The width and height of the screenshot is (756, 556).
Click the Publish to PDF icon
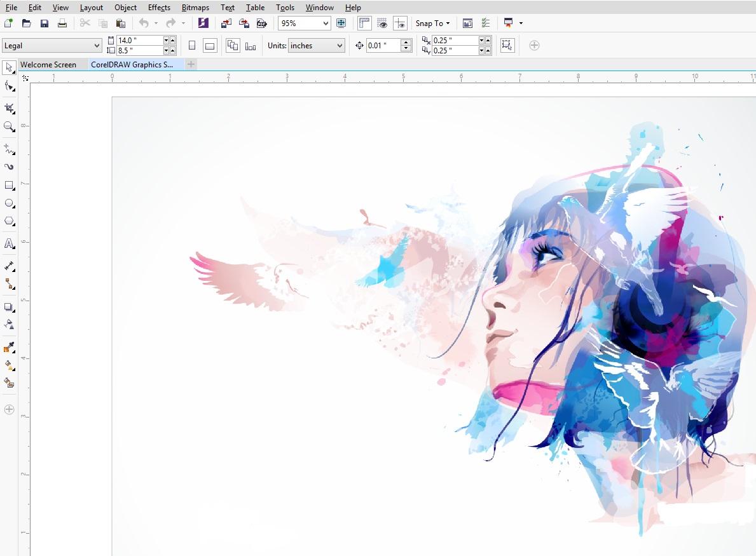tap(262, 23)
